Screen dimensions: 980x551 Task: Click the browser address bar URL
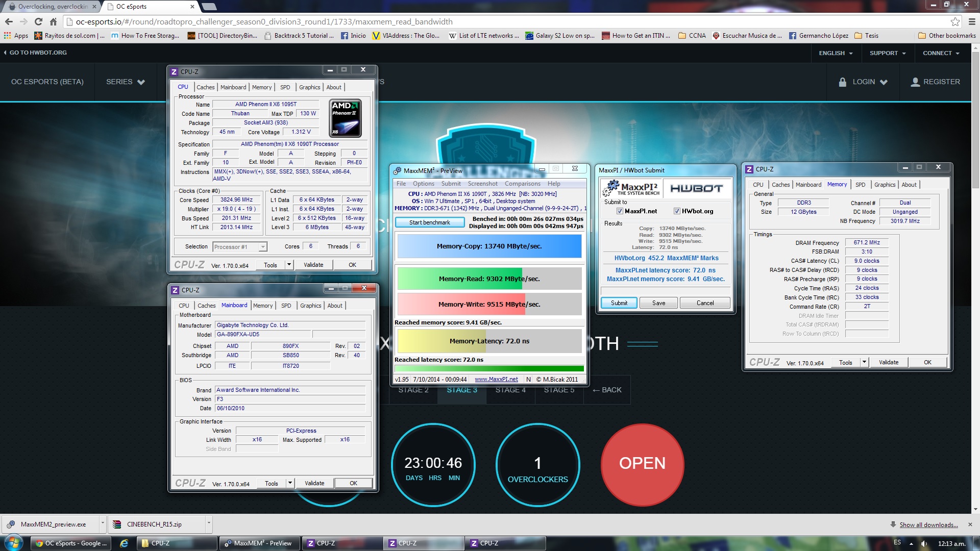tap(264, 21)
